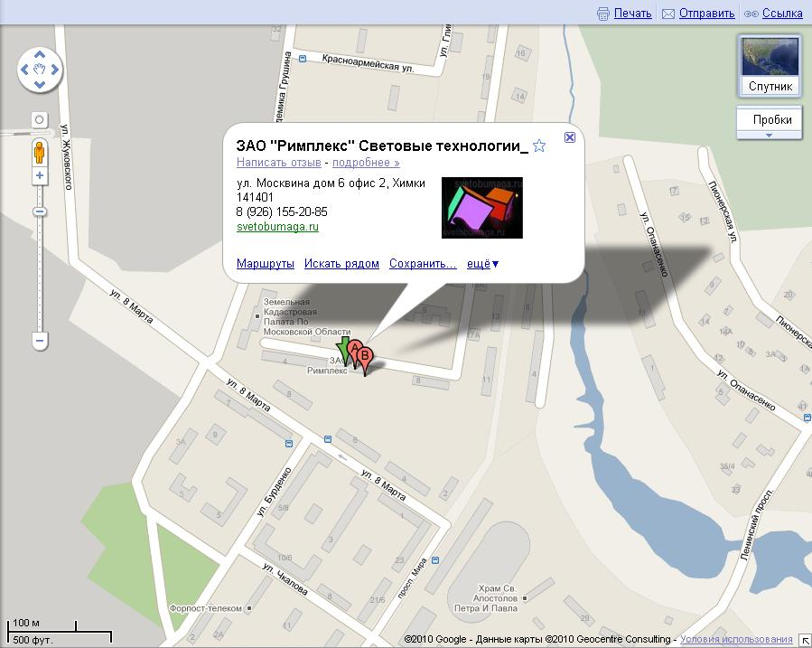Viewport: 812px width, 648px height.
Task: Open Маршруты directions link
Action: (265, 264)
